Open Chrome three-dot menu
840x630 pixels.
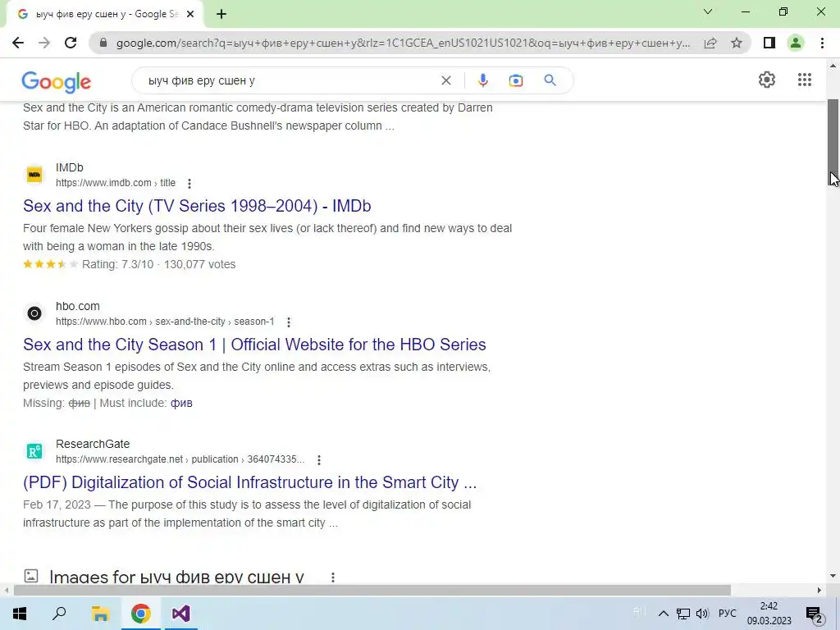pyautogui.click(x=822, y=43)
